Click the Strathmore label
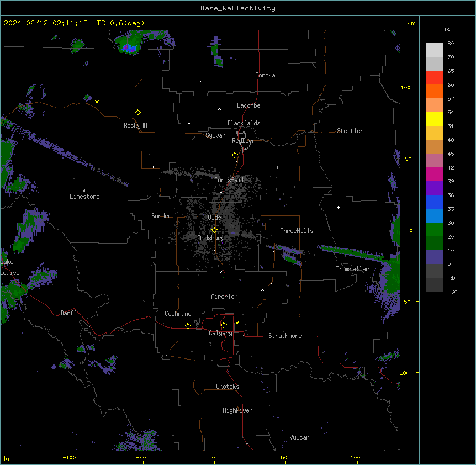Image resolution: width=476 pixels, height=465 pixels. (285, 336)
